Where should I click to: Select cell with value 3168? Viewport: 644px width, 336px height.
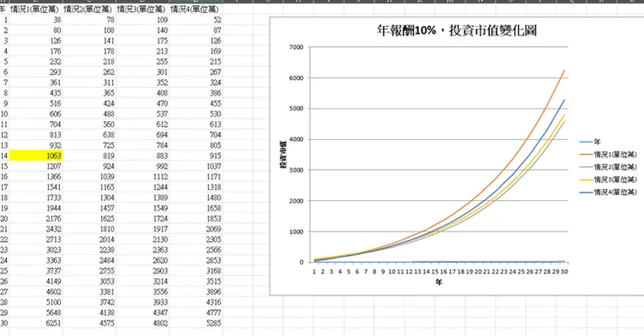tap(196, 271)
